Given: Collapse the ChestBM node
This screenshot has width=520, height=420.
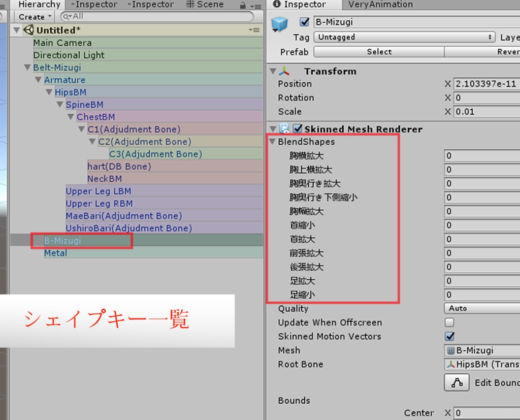Looking at the screenshot, I should (71, 117).
